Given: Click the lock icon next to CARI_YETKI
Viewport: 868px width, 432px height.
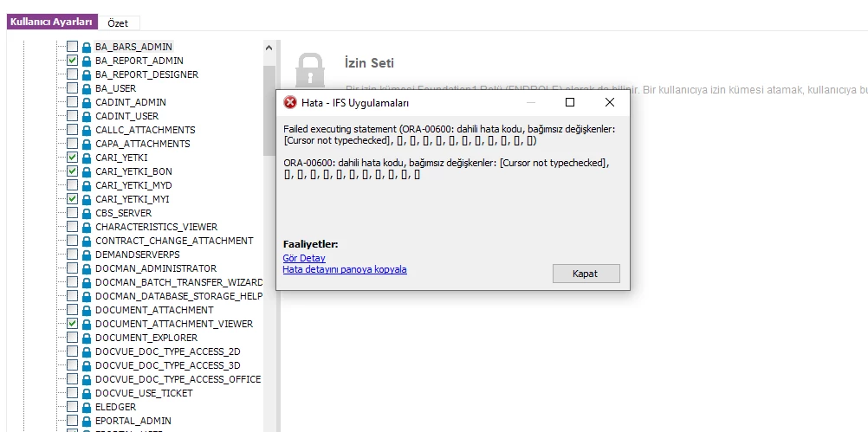Looking at the screenshot, I should point(87,158).
